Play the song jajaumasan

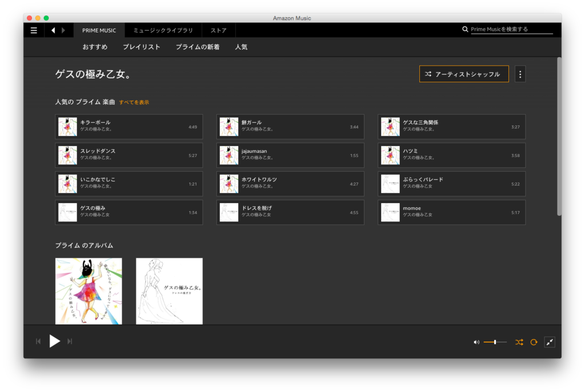[x=290, y=155]
